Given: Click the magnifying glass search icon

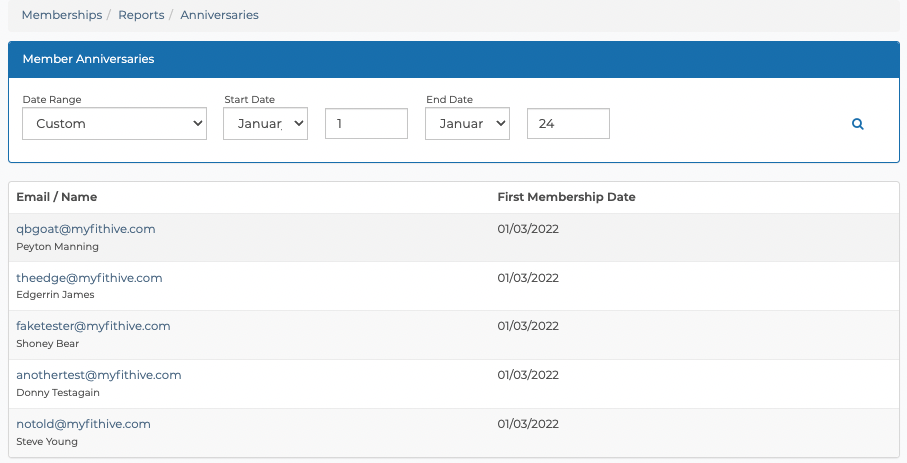Looking at the screenshot, I should pyautogui.click(x=857, y=124).
